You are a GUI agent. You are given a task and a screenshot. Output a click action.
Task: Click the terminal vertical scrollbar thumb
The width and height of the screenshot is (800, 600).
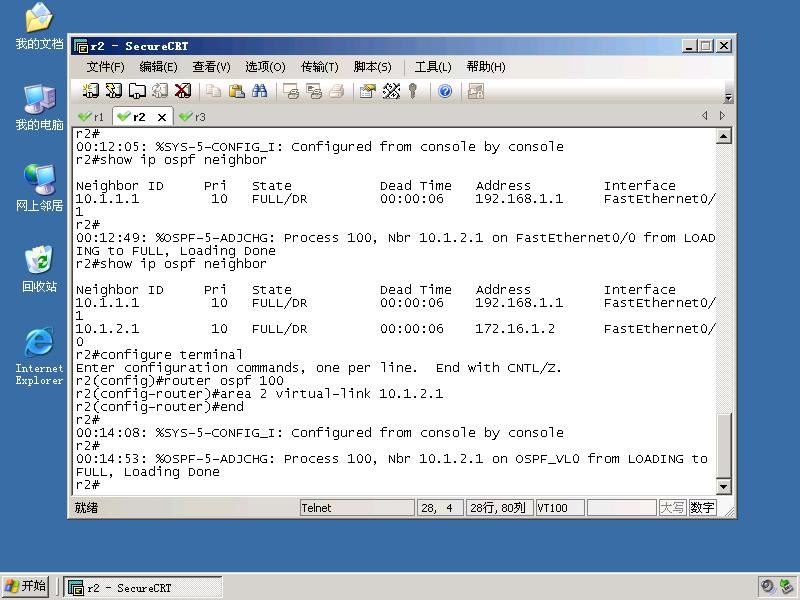[x=723, y=446]
